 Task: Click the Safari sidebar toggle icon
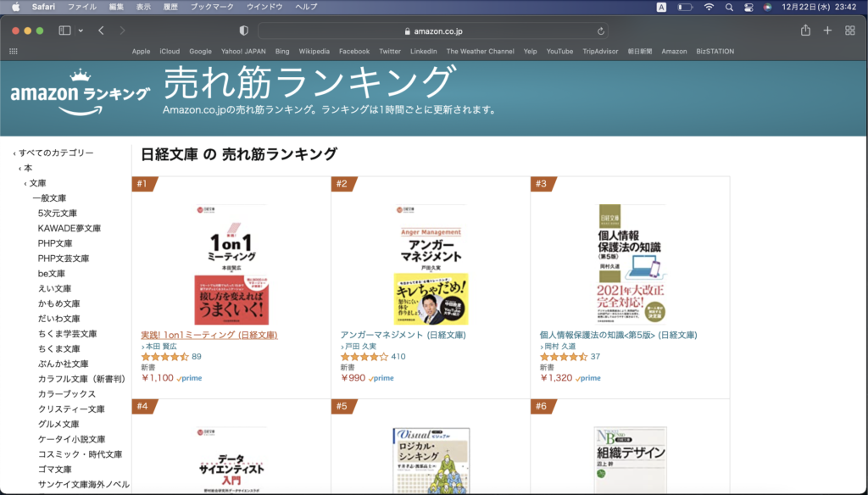[x=64, y=31]
